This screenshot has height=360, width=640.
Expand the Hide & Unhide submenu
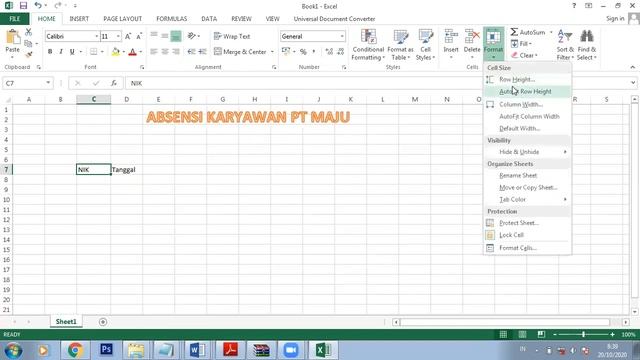[527, 152]
